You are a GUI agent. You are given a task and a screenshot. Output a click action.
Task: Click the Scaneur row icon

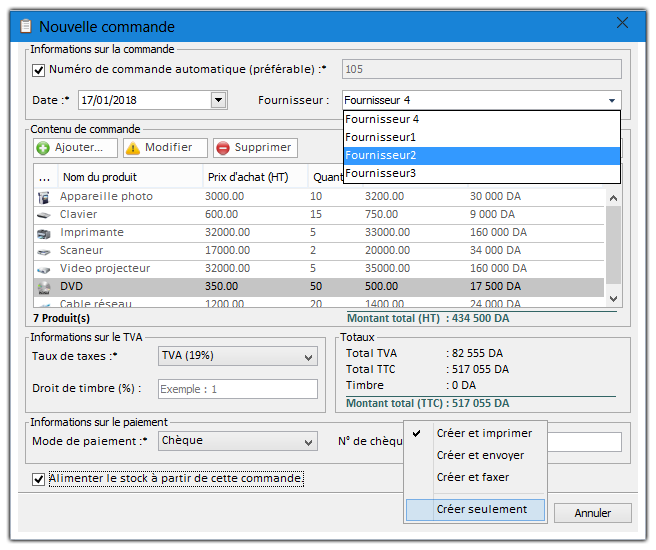(44, 251)
